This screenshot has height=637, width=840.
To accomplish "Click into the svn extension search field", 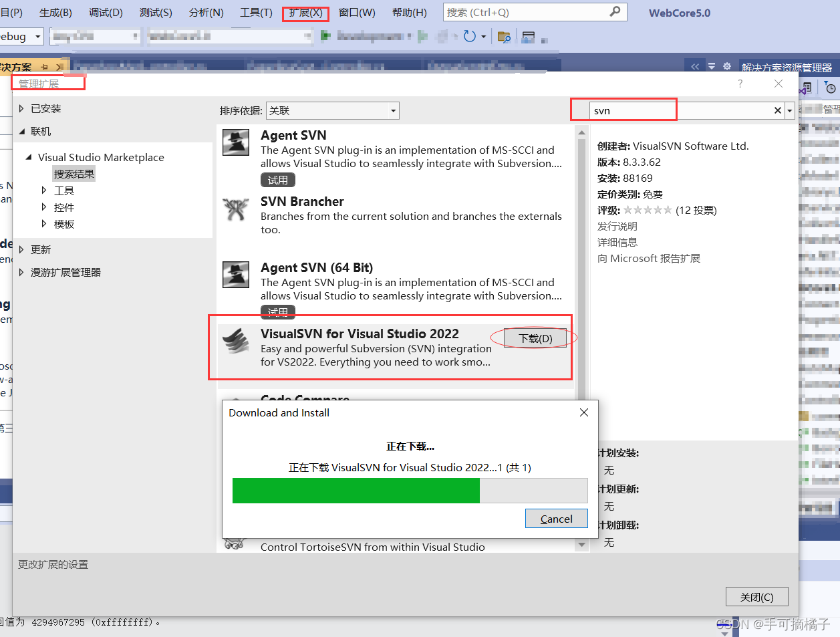I will pos(680,110).
